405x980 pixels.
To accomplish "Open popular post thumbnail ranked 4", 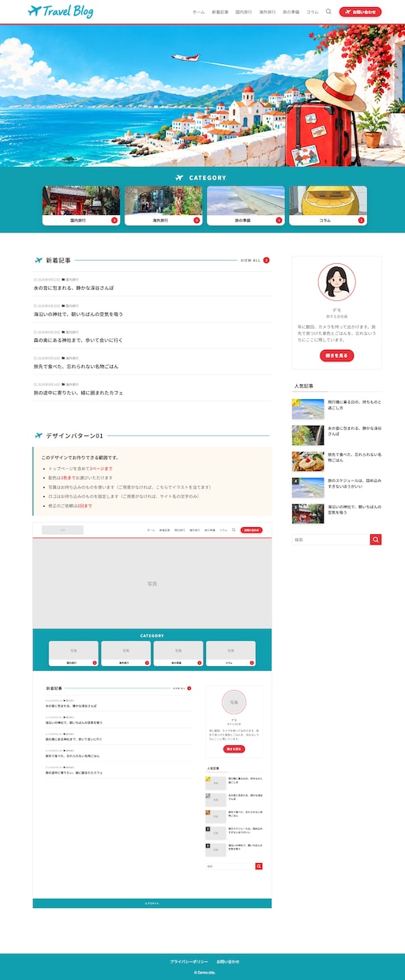I will click(308, 487).
